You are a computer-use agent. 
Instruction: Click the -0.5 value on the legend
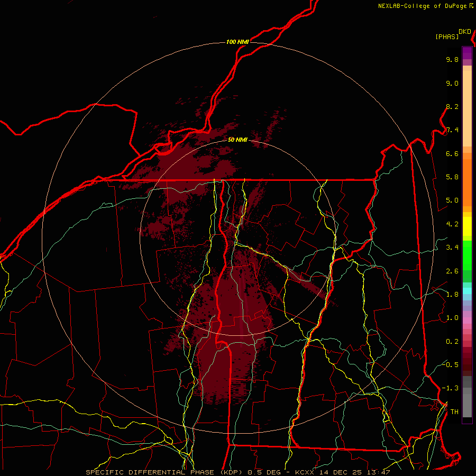pyautogui.click(x=450, y=364)
